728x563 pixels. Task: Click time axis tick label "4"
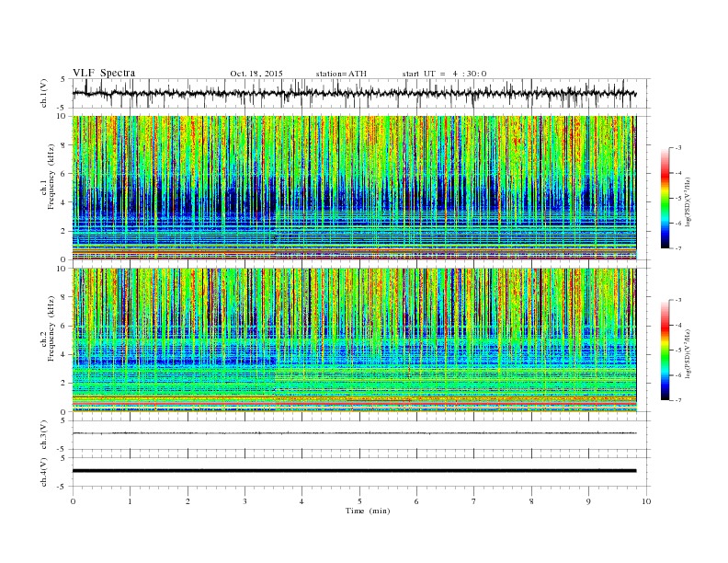click(301, 501)
